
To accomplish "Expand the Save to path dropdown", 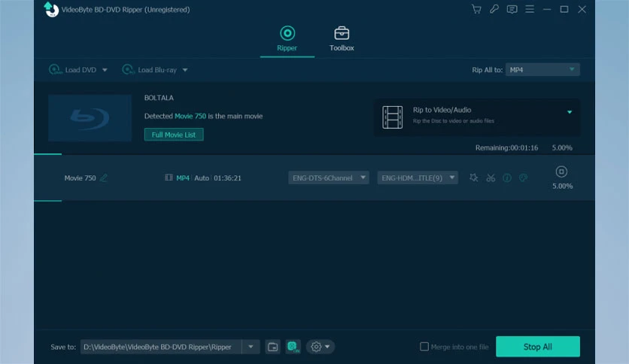I will coord(251,347).
